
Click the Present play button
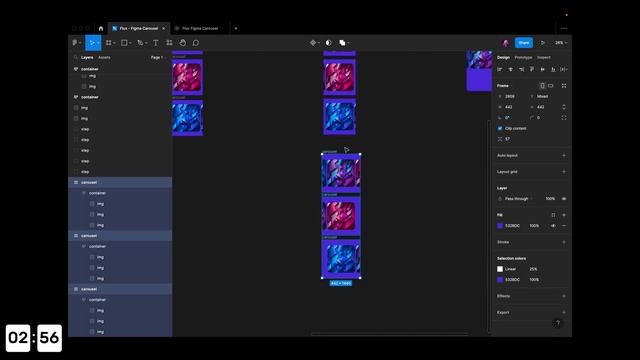[x=542, y=42]
